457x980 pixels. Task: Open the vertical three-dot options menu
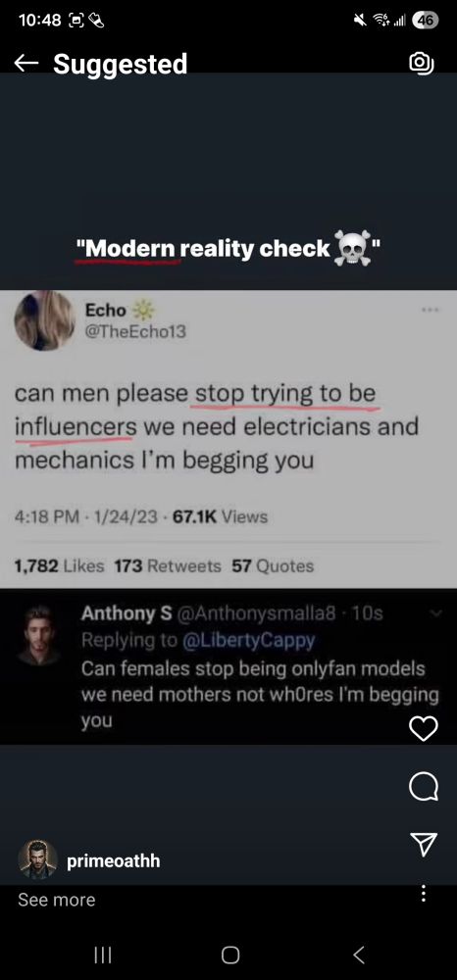[x=424, y=893]
